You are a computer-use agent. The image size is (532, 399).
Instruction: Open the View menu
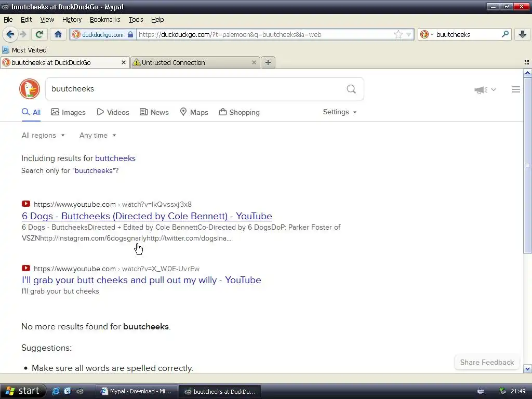[47, 20]
